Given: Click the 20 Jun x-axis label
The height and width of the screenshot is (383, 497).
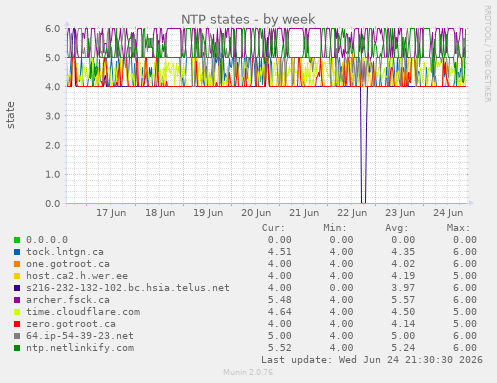Looking at the screenshot, I should coord(256,213).
